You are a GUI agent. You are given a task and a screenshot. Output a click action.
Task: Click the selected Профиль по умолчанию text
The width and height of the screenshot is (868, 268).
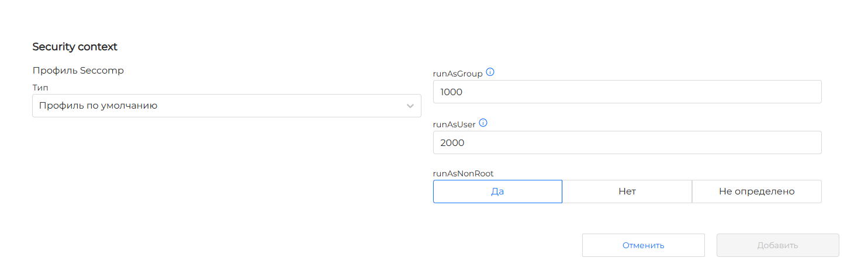click(98, 106)
